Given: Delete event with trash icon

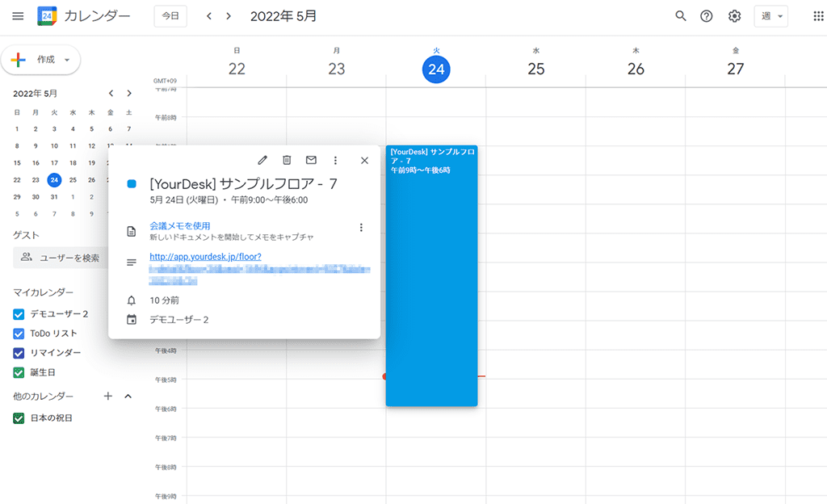Looking at the screenshot, I should pos(287,160).
